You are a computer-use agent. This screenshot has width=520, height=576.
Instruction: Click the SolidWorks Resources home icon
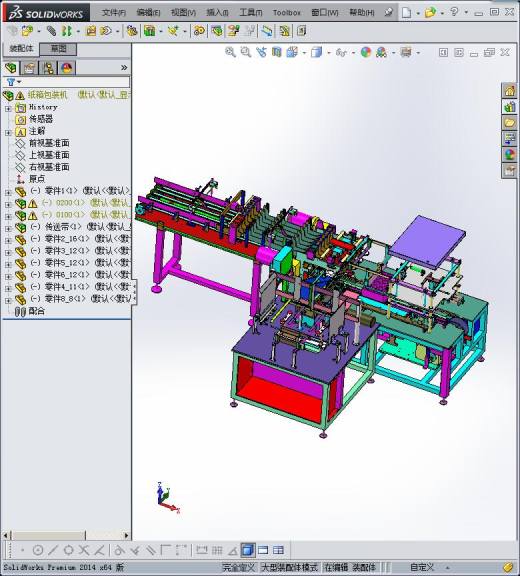pyautogui.click(x=509, y=91)
